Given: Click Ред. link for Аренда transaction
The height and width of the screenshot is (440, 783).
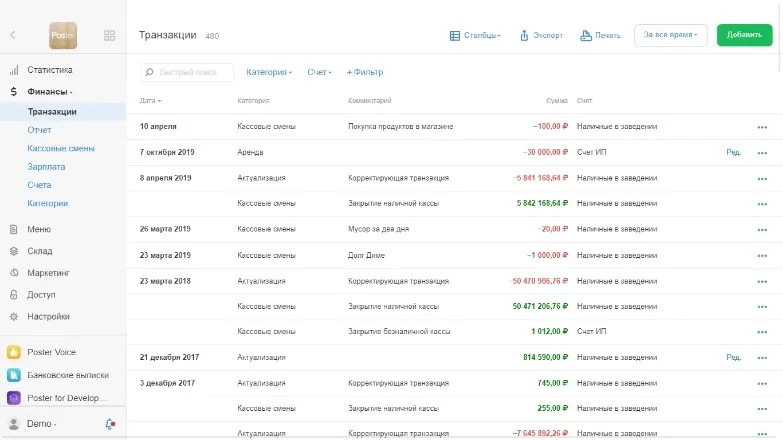Looking at the screenshot, I should [734, 152].
